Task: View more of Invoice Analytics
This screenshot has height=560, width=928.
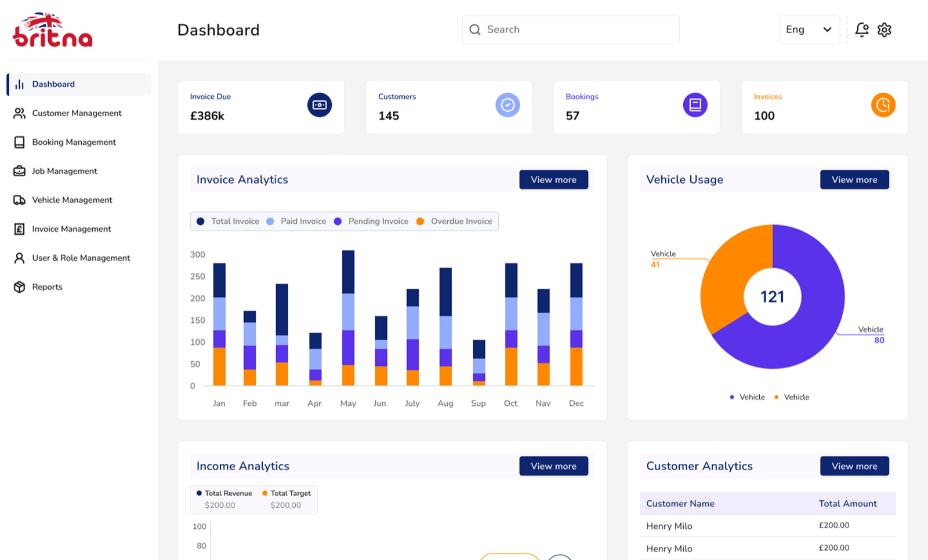Action: [x=553, y=180]
